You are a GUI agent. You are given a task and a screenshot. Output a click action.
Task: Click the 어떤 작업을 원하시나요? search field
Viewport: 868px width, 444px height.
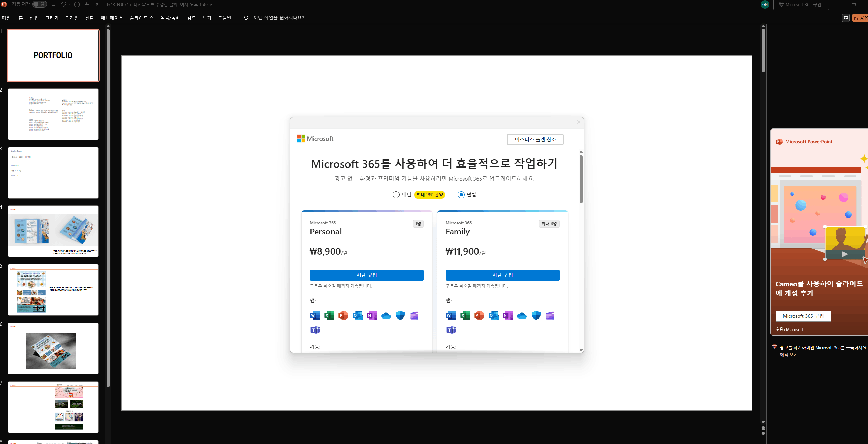pyautogui.click(x=279, y=18)
